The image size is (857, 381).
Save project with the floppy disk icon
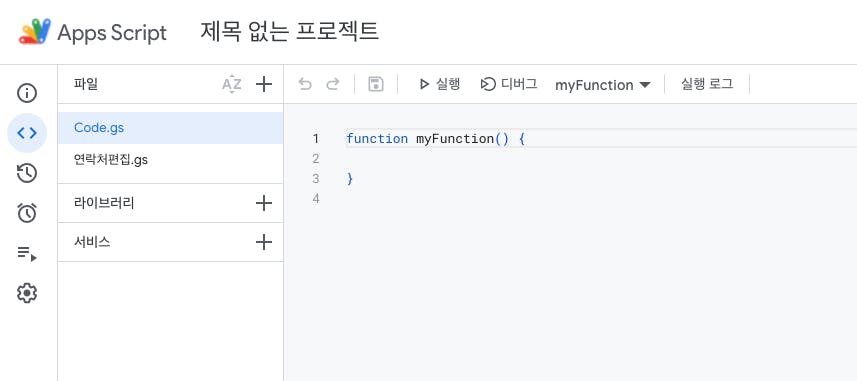click(x=375, y=84)
